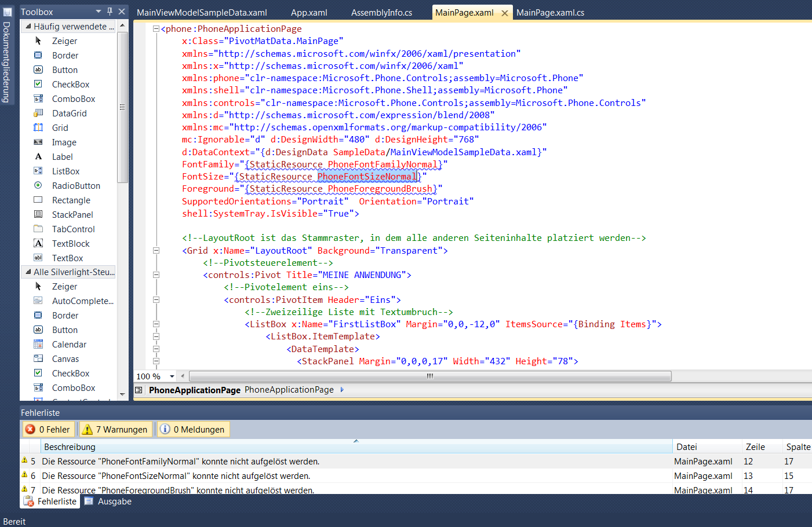Click the left arrow of editor horizontal scrollbar
Image resolution: width=812 pixels, height=527 pixels.
click(x=183, y=376)
